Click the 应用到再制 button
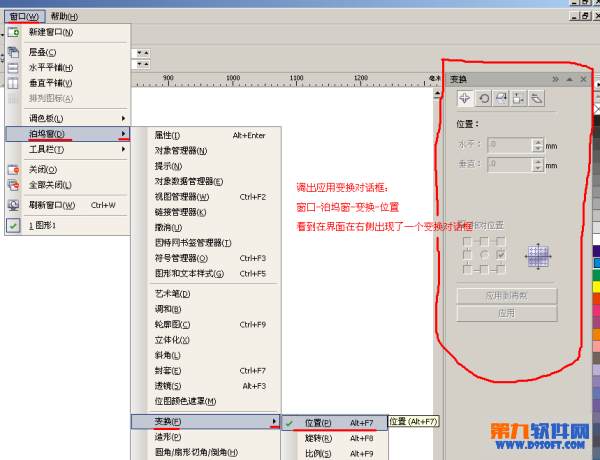 [507, 296]
